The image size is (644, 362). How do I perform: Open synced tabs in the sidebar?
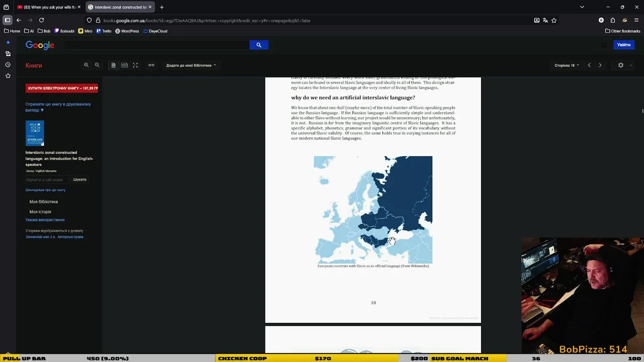click(x=8, y=53)
